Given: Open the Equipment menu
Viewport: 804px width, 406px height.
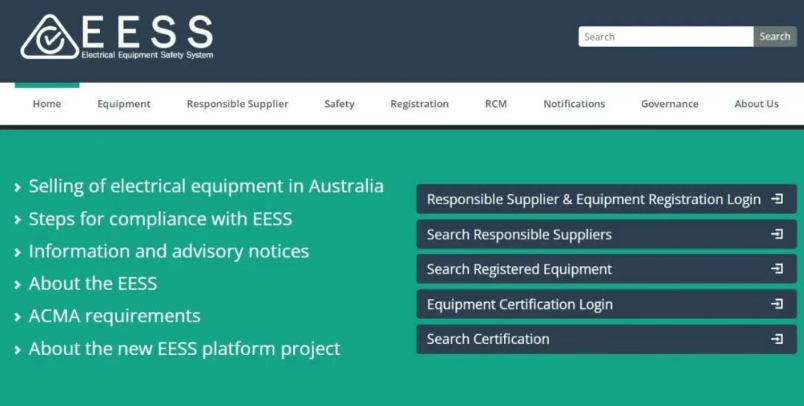Looking at the screenshot, I should point(124,104).
